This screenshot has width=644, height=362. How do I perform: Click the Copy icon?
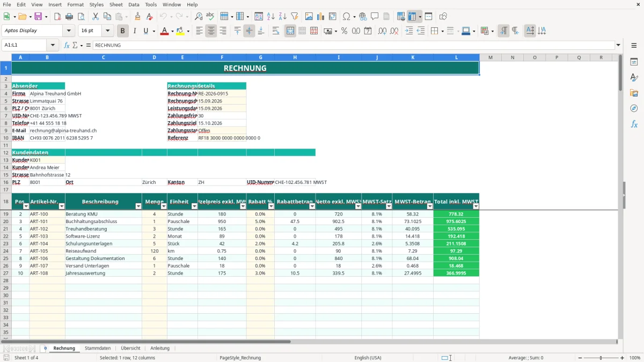[107, 17]
